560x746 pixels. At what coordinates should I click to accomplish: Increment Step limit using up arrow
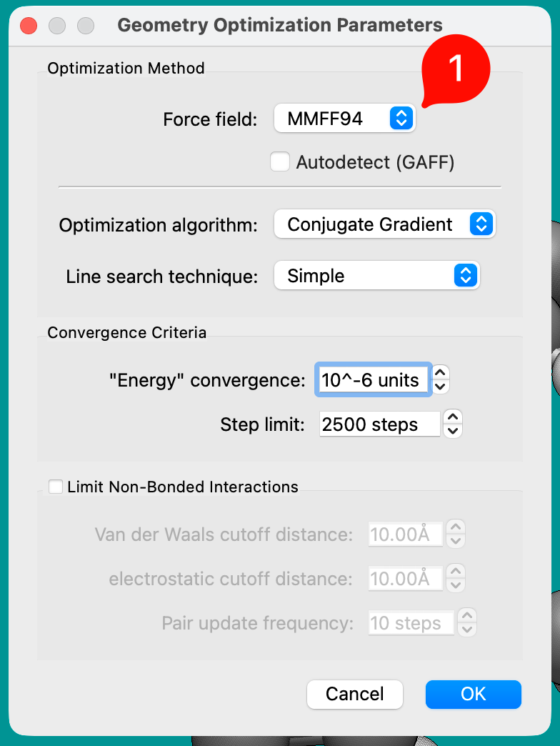point(453,417)
